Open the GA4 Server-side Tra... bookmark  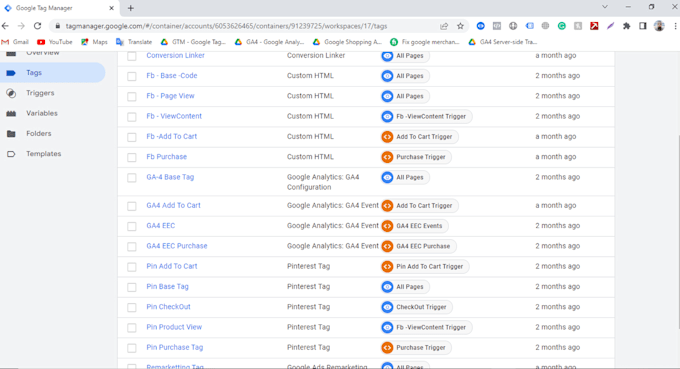click(x=503, y=42)
